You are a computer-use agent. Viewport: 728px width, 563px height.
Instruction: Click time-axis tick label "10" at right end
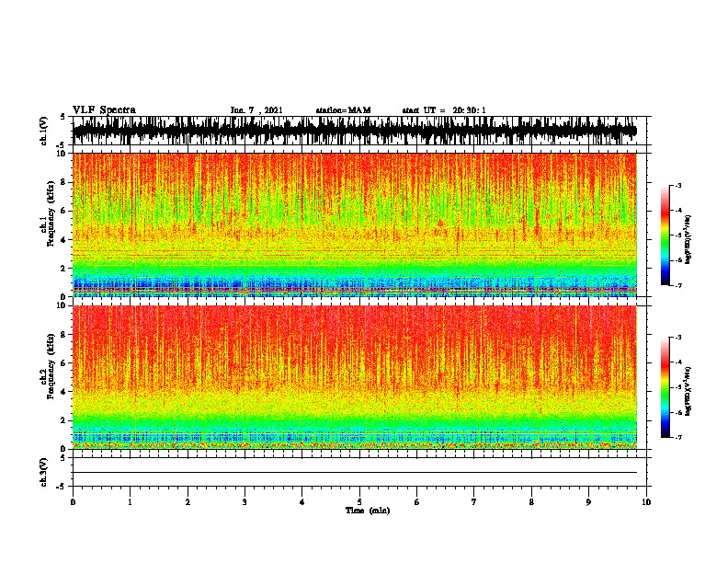(646, 502)
